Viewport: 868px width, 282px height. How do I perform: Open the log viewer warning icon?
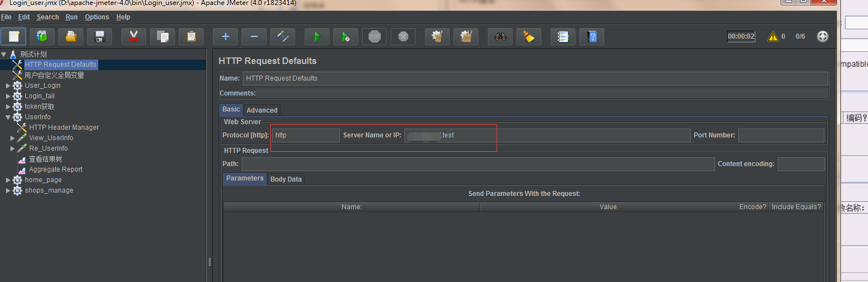tap(773, 36)
